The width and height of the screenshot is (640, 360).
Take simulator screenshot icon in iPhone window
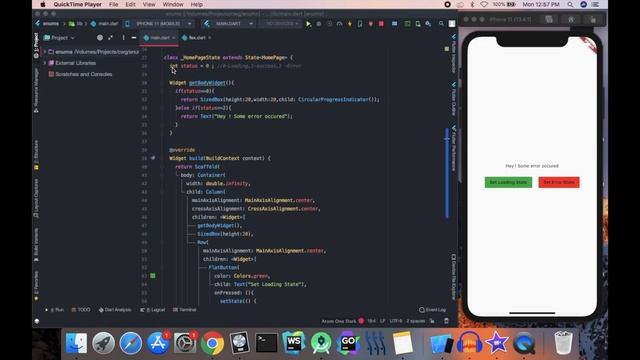pos(549,19)
